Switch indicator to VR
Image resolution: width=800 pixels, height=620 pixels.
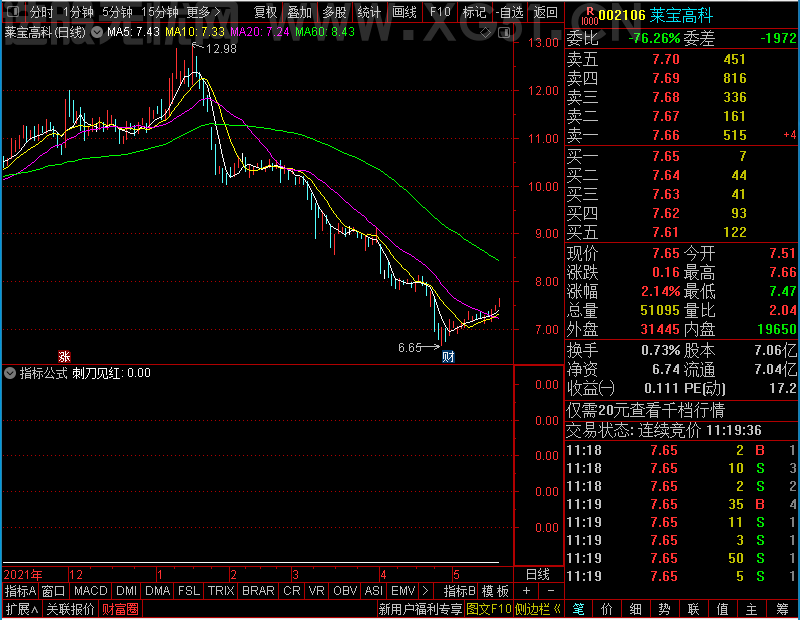pos(316,591)
